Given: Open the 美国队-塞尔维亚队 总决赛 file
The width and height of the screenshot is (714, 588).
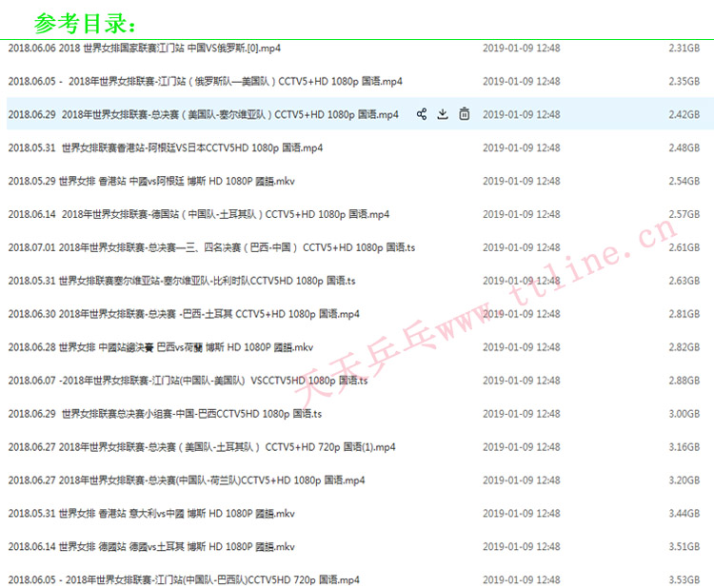Looking at the screenshot, I should pyautogui.click(x=204, y=114).
